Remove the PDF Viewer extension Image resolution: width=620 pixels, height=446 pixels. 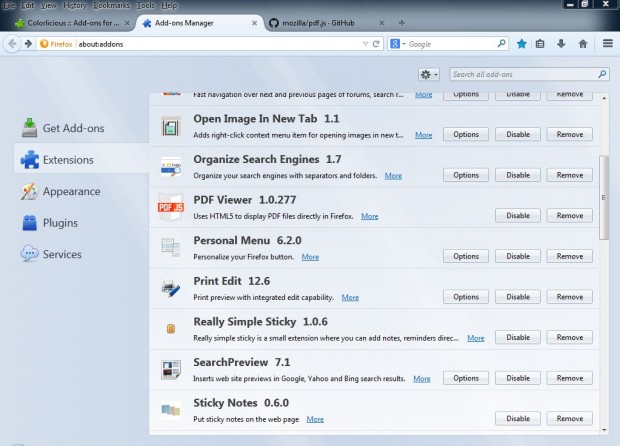tap(570, 215)
